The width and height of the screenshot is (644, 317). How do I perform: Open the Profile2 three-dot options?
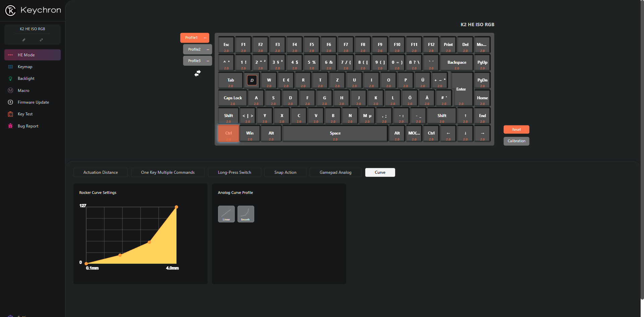click(x=208, y=49)
